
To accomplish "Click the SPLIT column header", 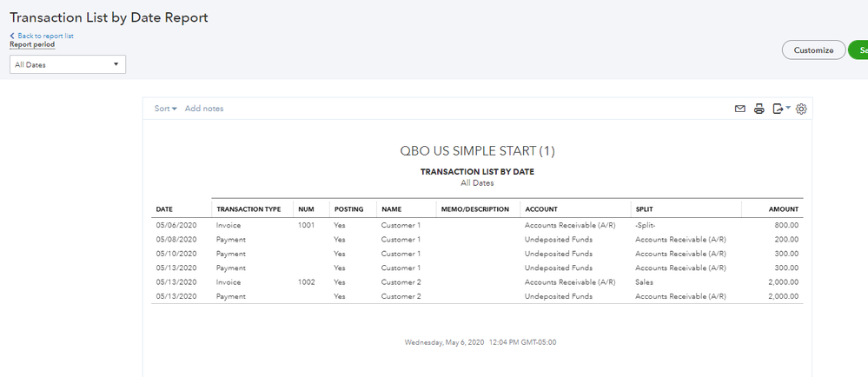I will point(645,209).
